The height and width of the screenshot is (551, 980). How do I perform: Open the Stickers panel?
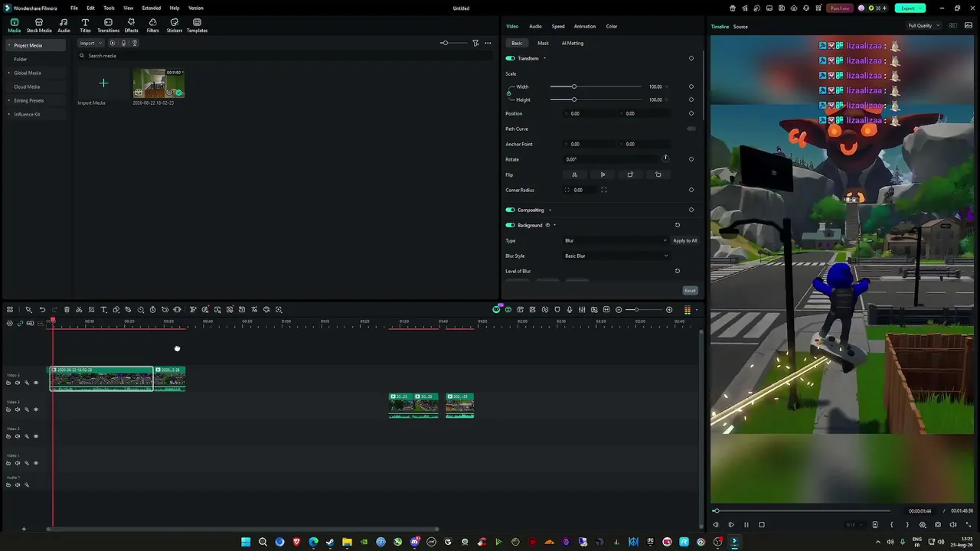(175, 26)
